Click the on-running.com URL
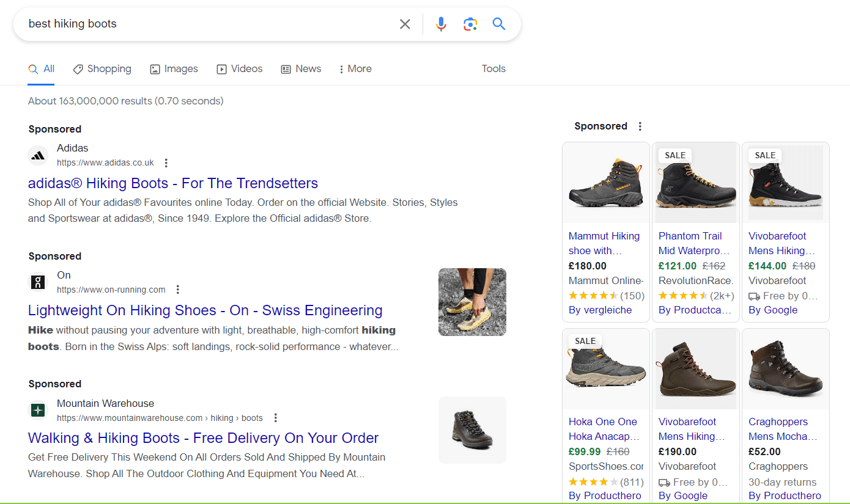The image size is (850, 504). click(111, 290)
